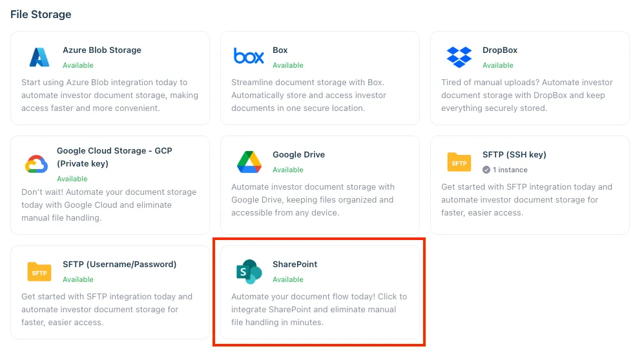Open the SFTP (SSH key) title
644x351 pixels.
click(514, 155)
